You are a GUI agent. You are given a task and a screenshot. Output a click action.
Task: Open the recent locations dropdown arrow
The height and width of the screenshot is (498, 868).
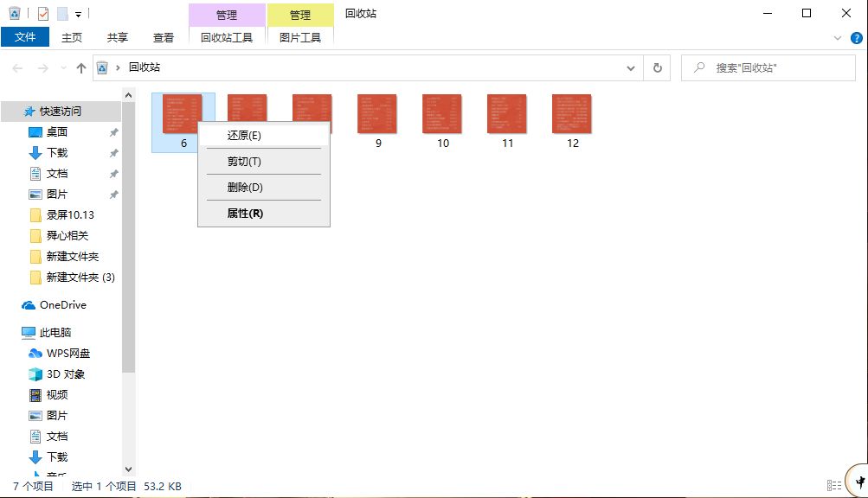point(64,68)
